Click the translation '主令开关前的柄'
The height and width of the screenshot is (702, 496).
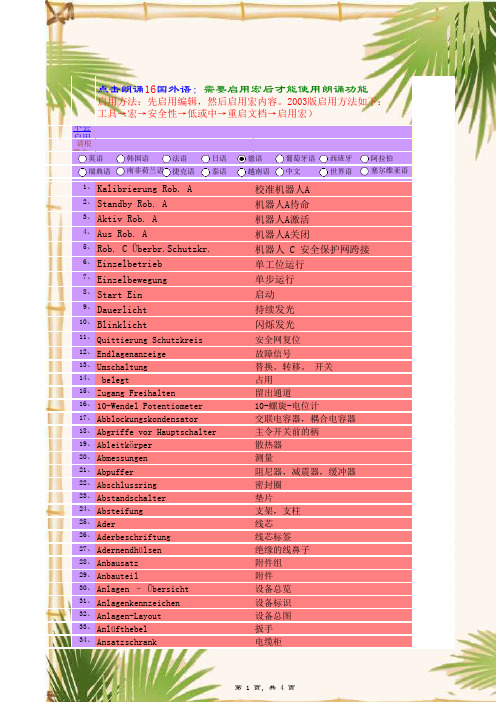287,432
